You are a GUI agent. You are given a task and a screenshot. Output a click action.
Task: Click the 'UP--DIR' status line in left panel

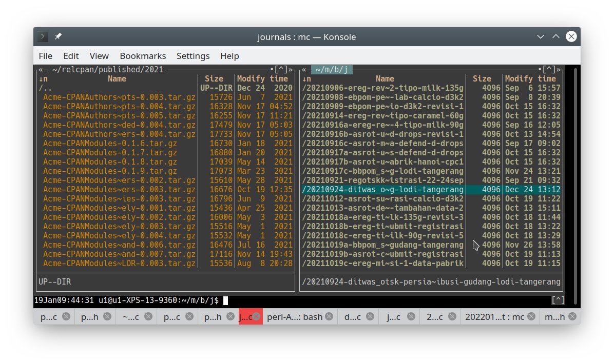pos(55,282)
